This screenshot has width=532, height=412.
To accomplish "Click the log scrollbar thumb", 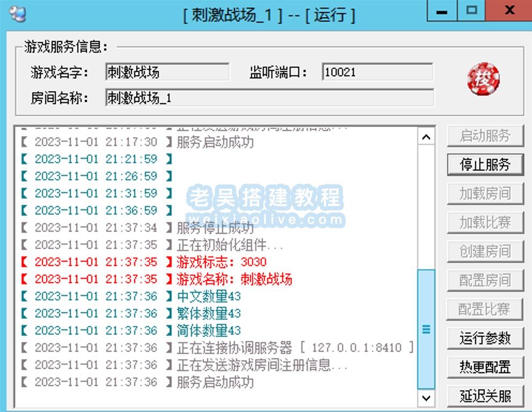I will tap(426, 330).
